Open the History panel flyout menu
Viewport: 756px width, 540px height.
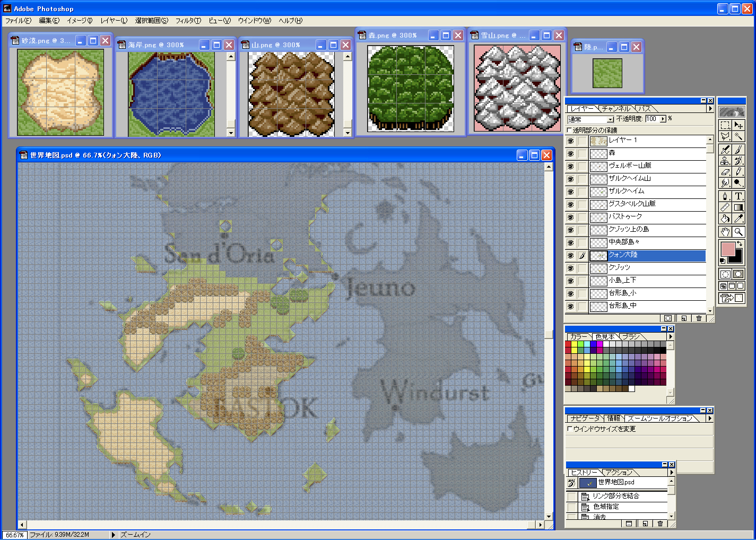coord(671,472)
